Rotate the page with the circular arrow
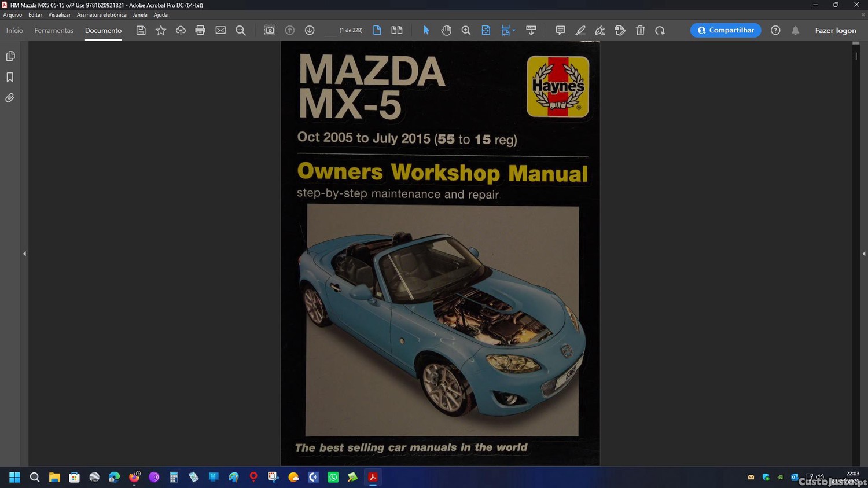This screenshot has height=488, width=868. (x=660, y=30)
